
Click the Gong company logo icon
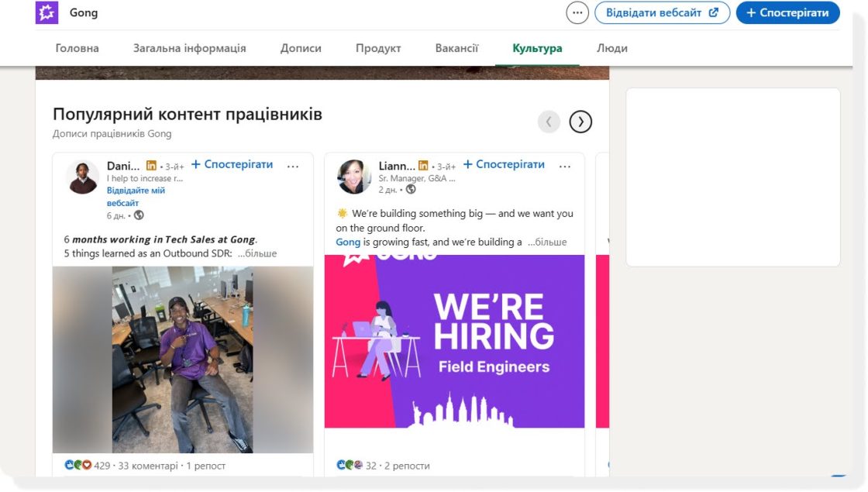[46, 12]
